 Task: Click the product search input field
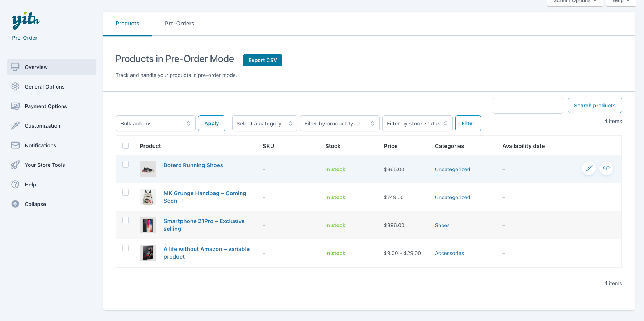tap(528, 106)
